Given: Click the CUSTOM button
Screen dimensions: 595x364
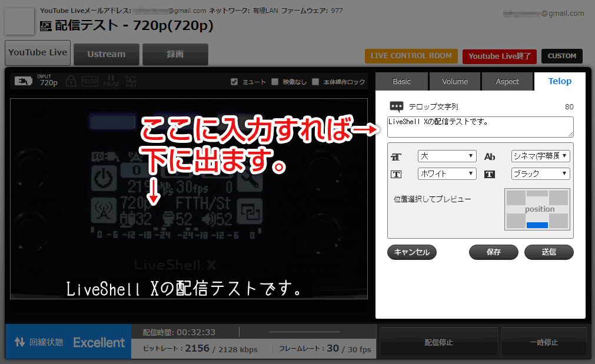Looking at the screenshot, I should click(x=562, y=56).
